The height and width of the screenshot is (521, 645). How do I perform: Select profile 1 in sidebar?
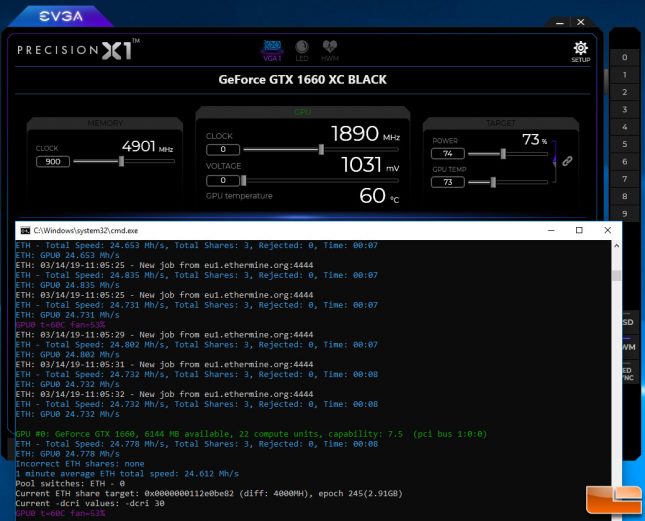624,75
